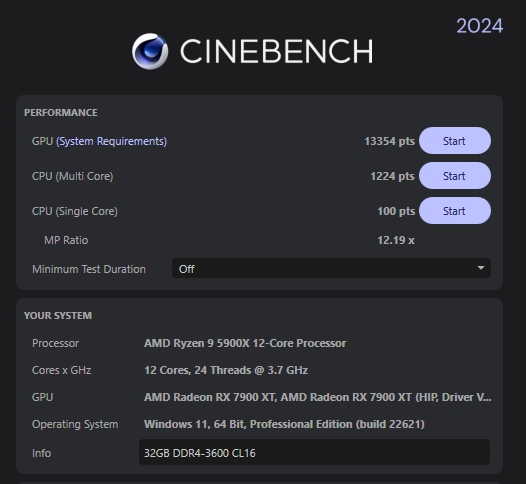Open the System Requirements link

click(x=111, y=141)
